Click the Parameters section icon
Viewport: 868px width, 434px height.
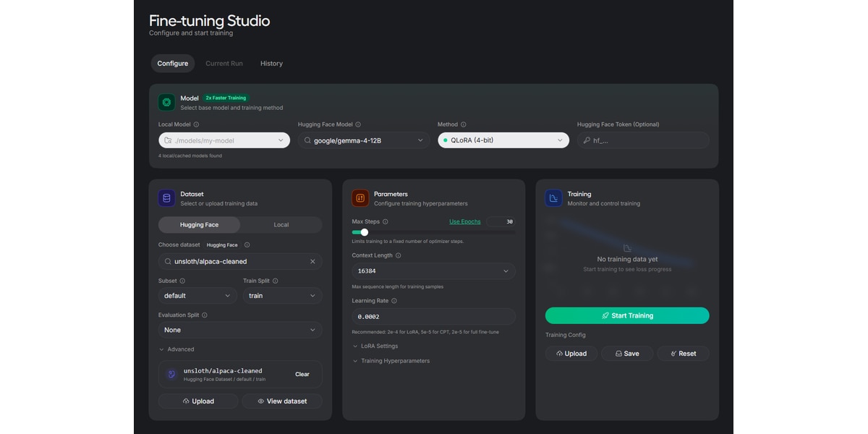pyautogui.click(x=360, y=198)
